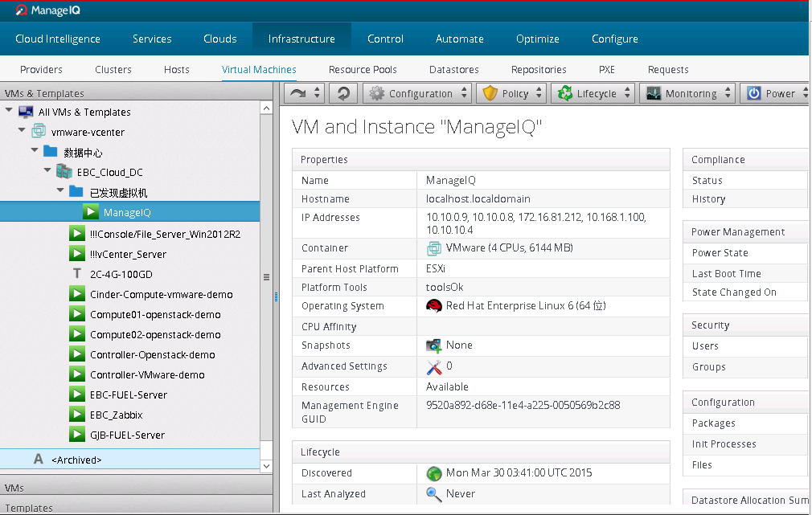
Task: Click the Configuration gear icon
Action: coord(376,93)
